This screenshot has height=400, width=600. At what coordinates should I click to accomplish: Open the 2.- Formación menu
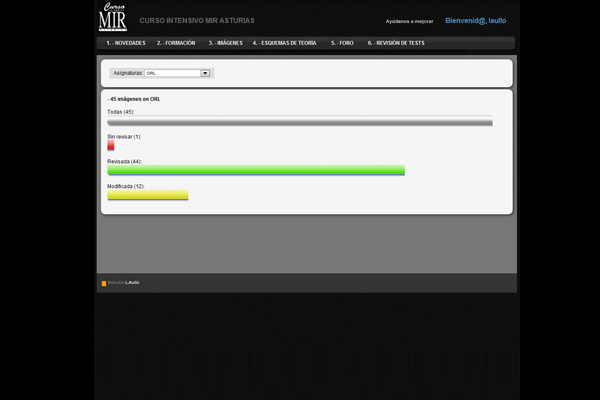tap(176, 43)
